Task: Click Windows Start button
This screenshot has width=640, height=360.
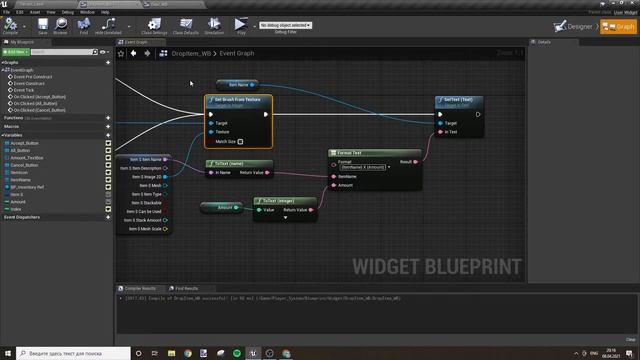Action: pyautogui.click(x=7, y=353)
